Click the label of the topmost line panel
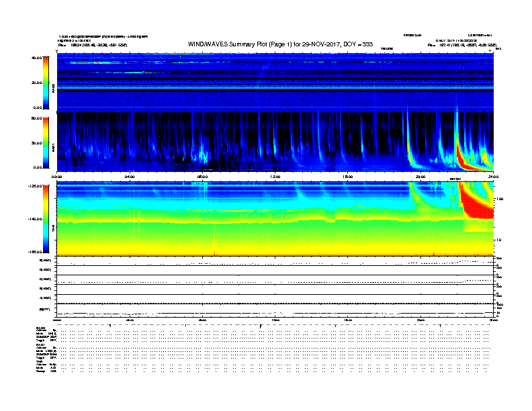This screenshot has width=532, height=411. (x=46, y=261)
